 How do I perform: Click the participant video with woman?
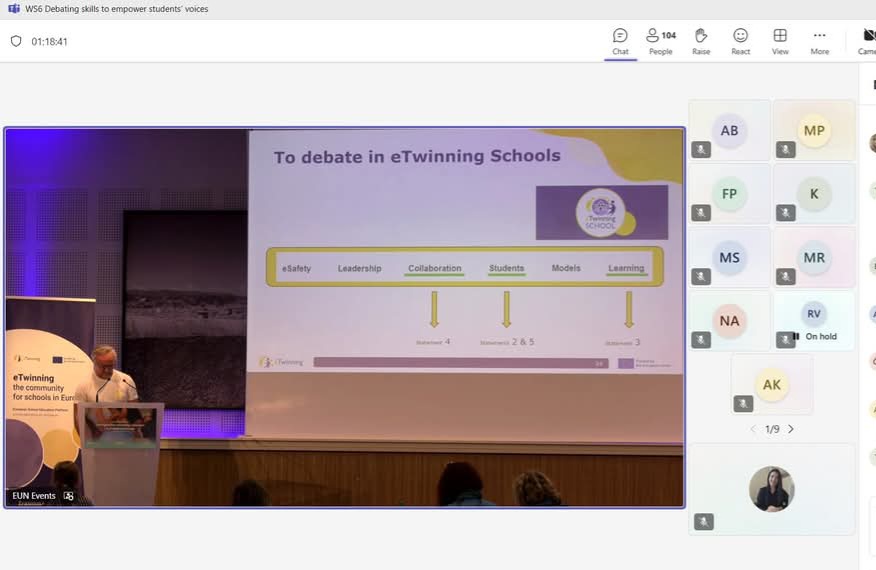point(771,489)
